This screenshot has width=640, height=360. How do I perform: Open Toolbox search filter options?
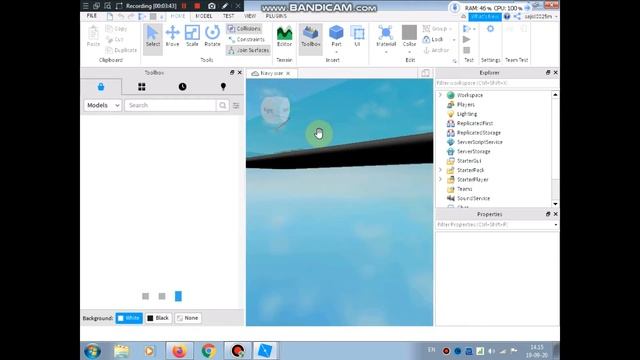[x=236, y=105]
